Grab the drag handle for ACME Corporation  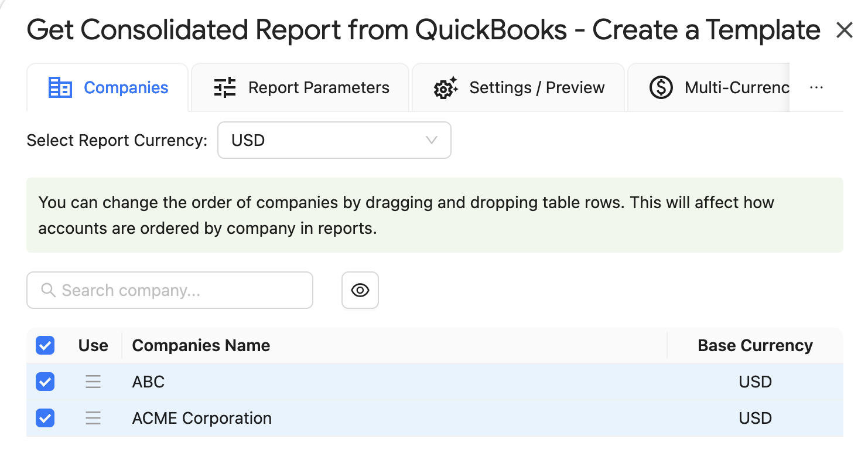click(93, 419)
